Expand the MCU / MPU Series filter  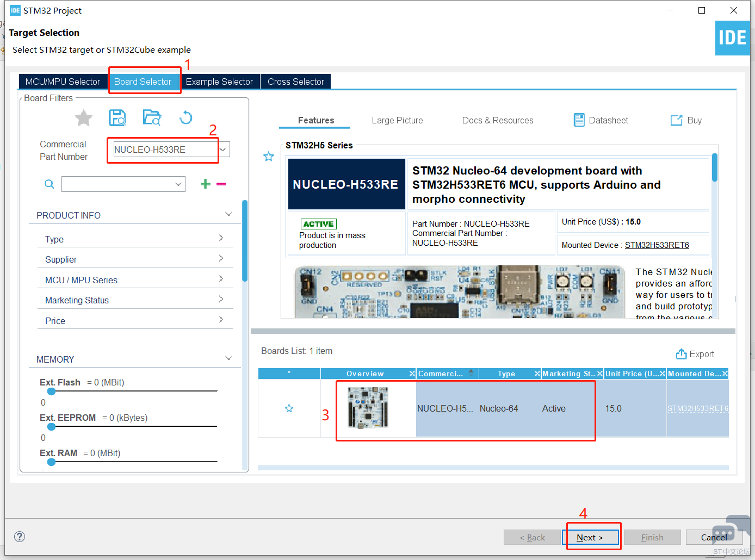pyautogui.click(x=221, y=279)
